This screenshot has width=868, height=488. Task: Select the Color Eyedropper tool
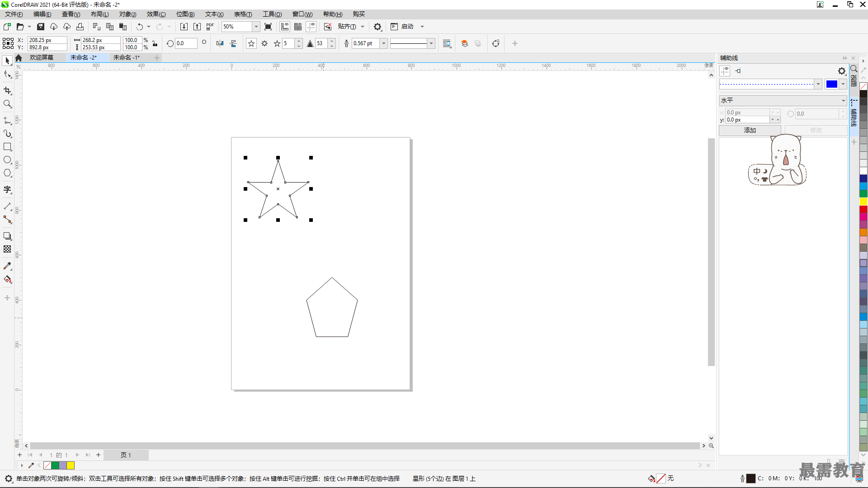pos(7,266)
